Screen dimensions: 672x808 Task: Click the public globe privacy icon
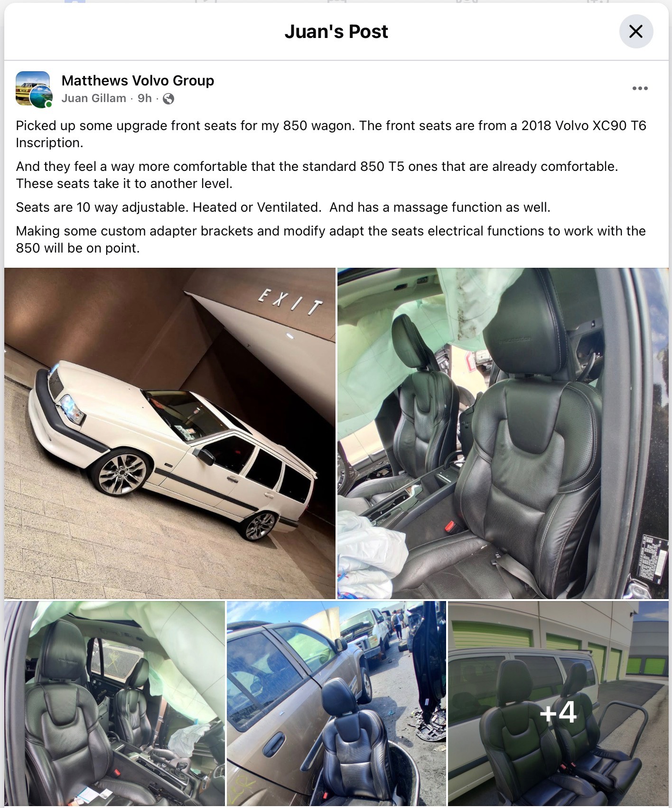click(x=168, y=99)
